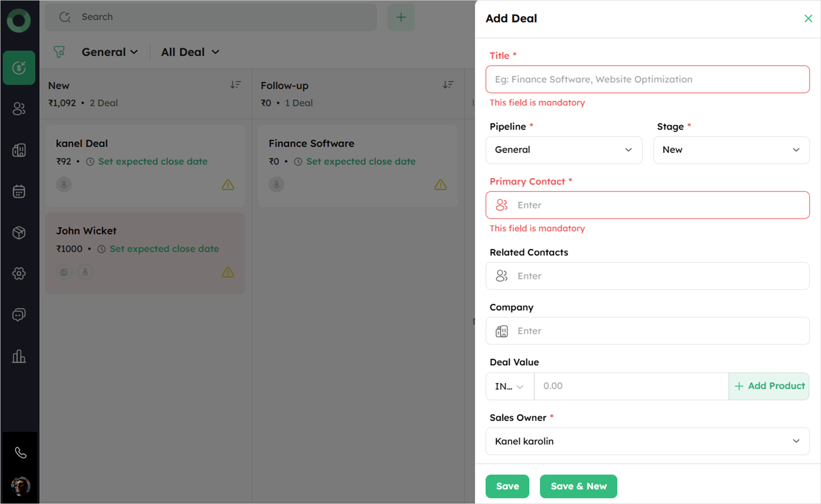Open Companies building icon in sidebar
Screen dimensions: 821x504
point(19,150)
